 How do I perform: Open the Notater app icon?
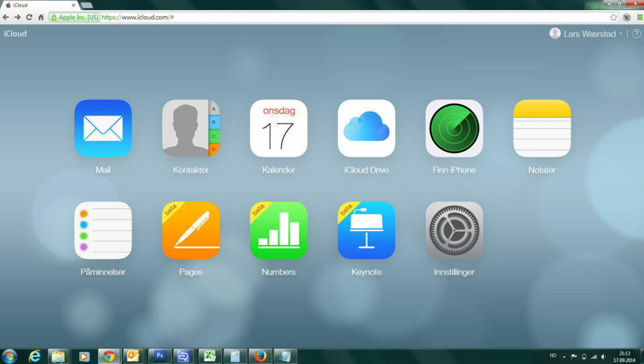[542, 128]
